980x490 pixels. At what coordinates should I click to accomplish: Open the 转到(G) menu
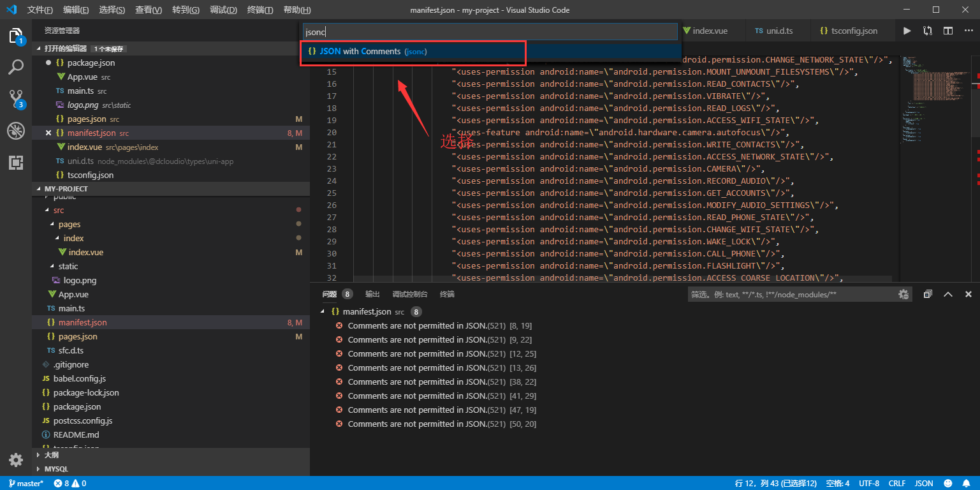[x=186, y=10]
